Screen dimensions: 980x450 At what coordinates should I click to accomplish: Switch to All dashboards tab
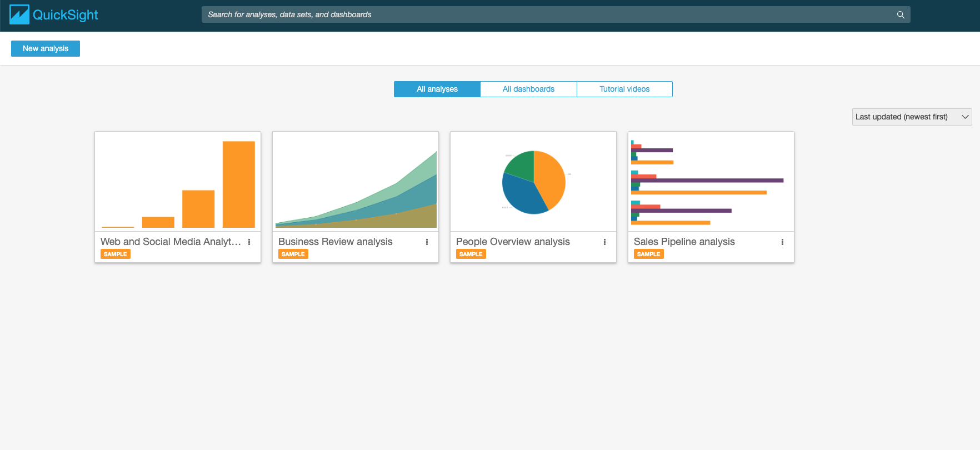click(x=528, y=89)
